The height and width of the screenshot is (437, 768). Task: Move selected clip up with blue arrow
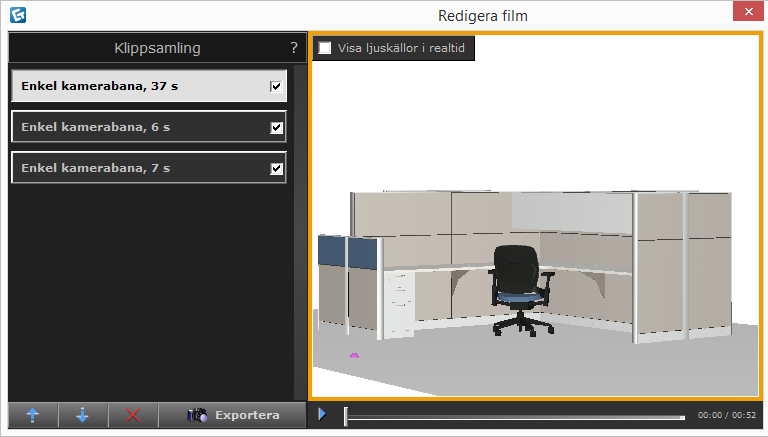pyautogui.click(x=33, y=415)
